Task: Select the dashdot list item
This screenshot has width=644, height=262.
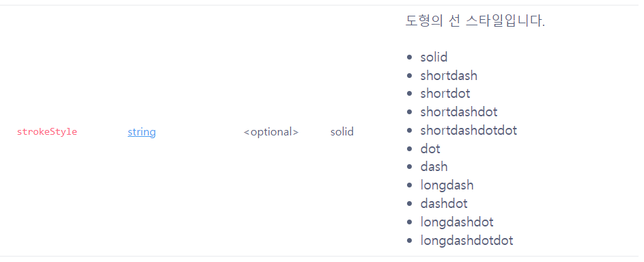Action: pos(444,204)
